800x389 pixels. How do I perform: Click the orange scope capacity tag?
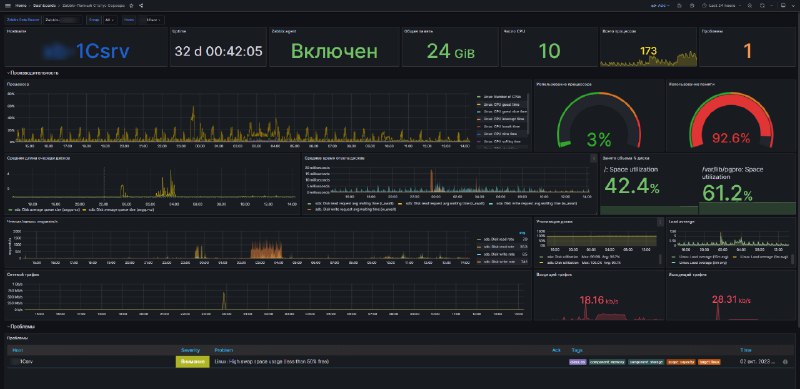tap(681, 362)
